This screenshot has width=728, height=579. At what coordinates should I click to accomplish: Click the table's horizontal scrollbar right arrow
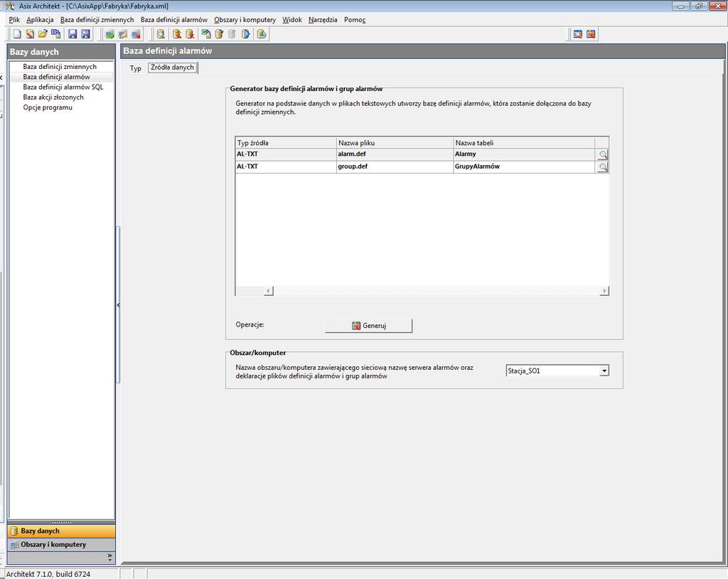coord(604,291)
